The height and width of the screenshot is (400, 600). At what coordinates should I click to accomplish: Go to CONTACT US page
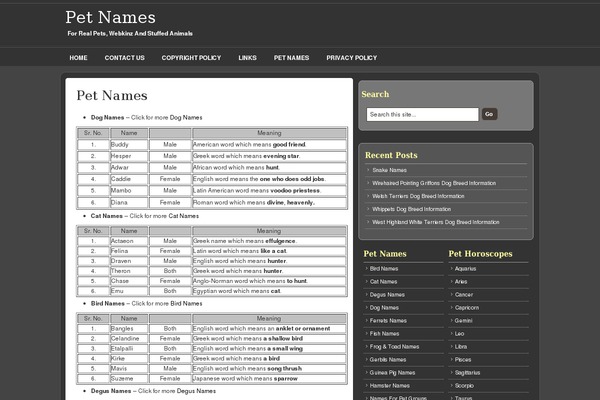pos(124,58)
